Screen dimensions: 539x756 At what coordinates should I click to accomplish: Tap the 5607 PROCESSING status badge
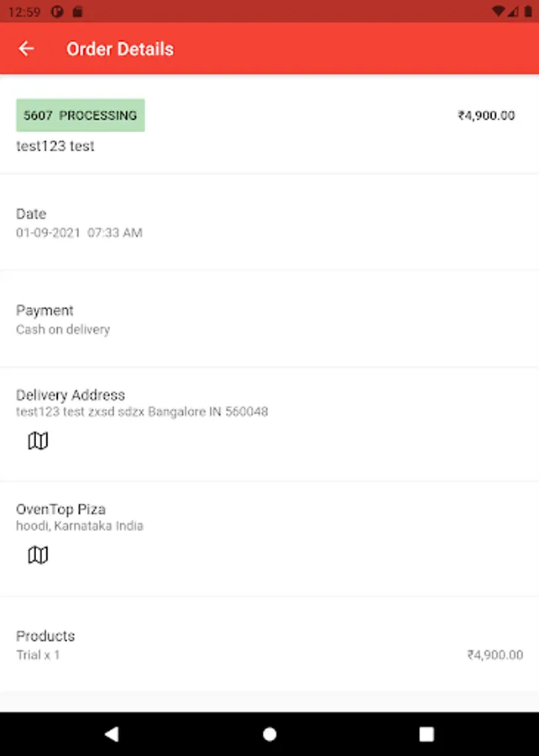point(81,115)
